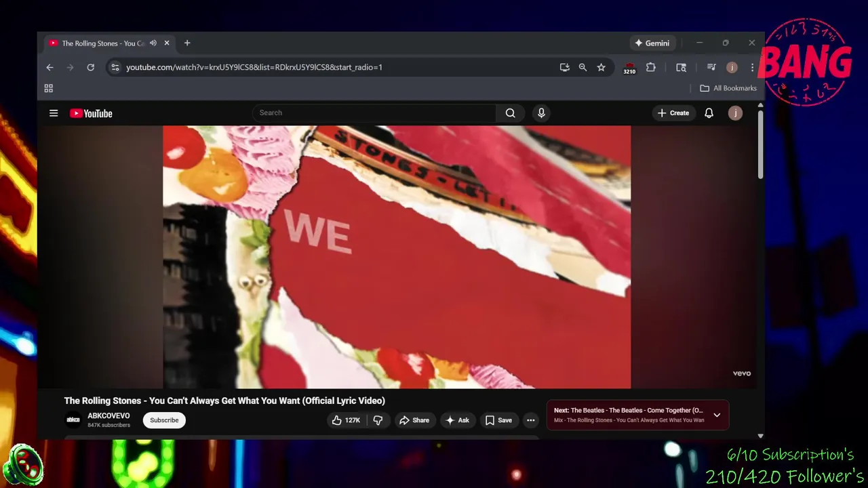Screen dimensions: 868x488
Task: Open the Chrome profile avatar
Action: click(x=732, y=67)
